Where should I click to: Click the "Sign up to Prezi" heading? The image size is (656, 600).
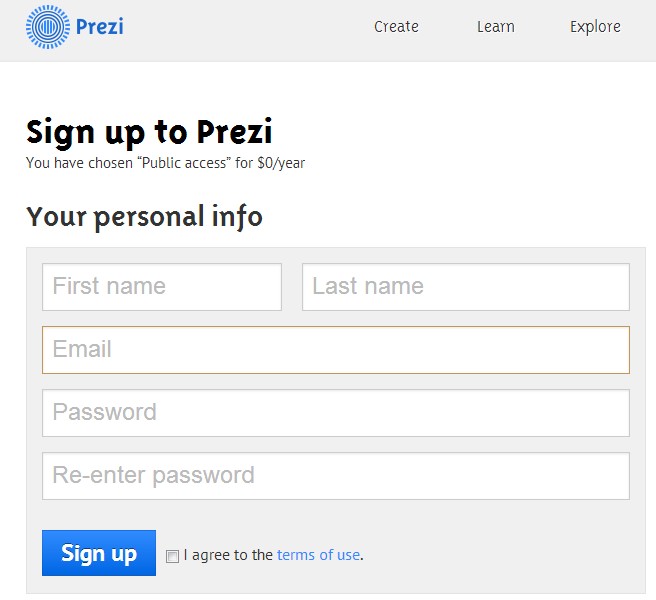pyautogui.click(x=149, y=133)
